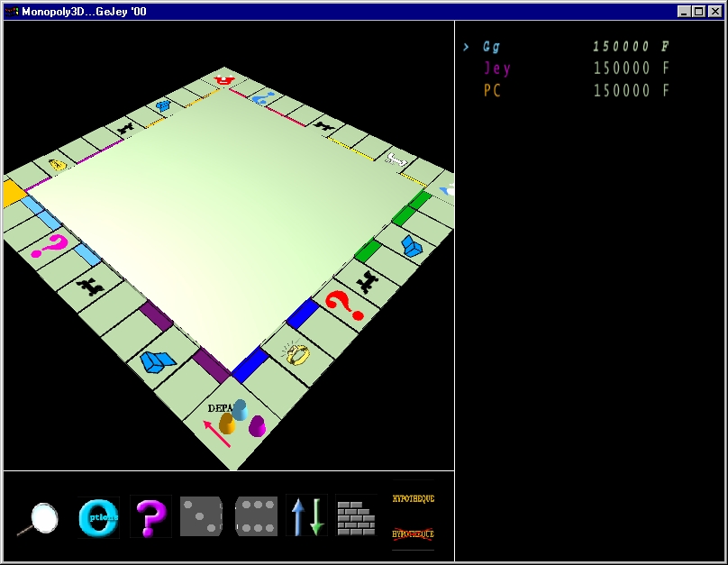Click the grey brick wall build icon
Image resolution: width=728 pixels, height=565 pixels.
point(356,517)
